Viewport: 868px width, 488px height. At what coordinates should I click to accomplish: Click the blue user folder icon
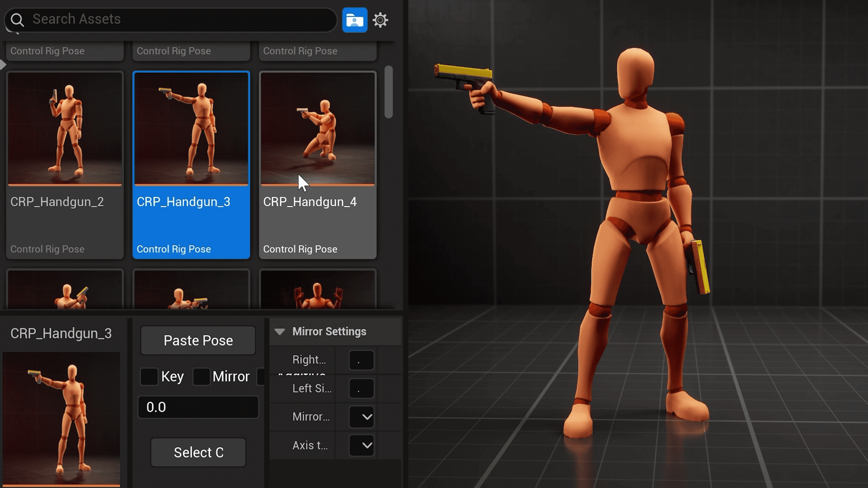coord(354,20)
